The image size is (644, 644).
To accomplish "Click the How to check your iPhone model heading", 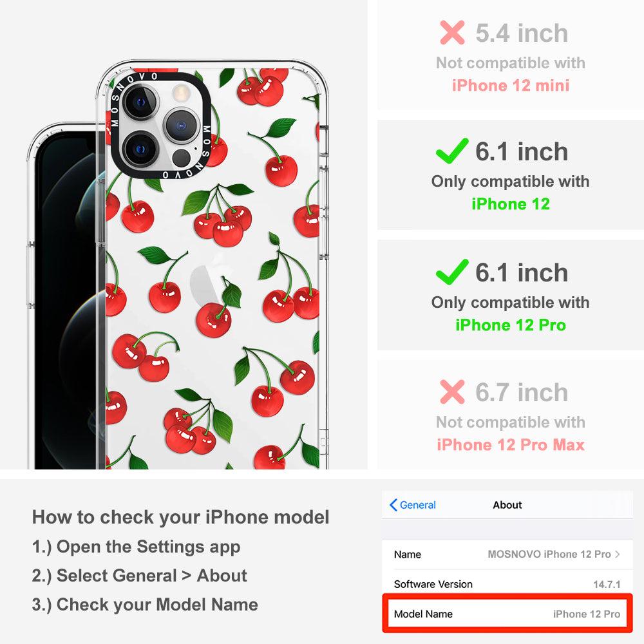I will click(x=181, y=516).
